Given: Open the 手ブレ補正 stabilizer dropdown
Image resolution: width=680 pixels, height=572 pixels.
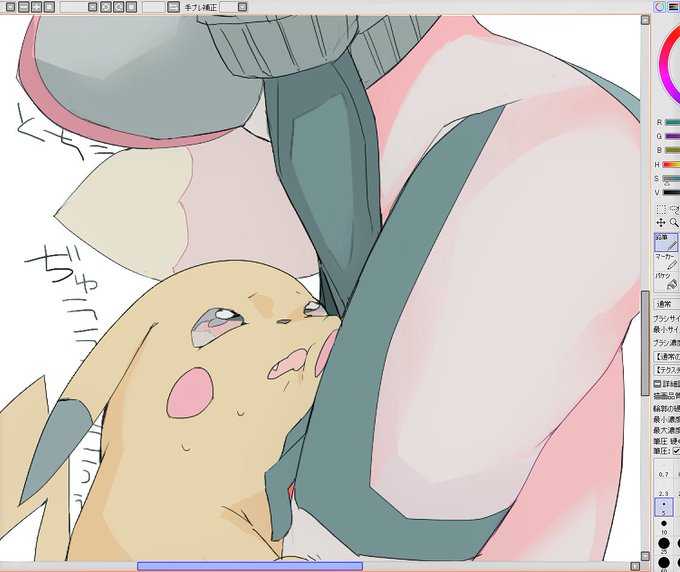Looking at the screenshot, I should click(242, 7).
